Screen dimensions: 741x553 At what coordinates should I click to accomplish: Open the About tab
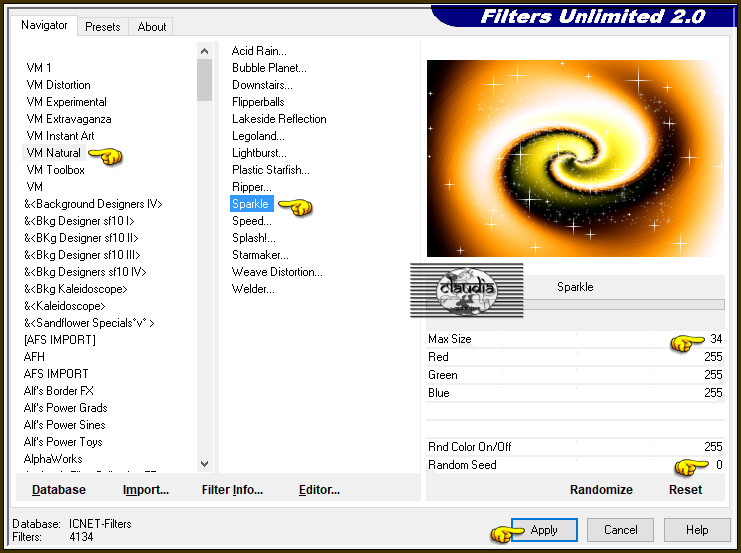(152, 27)
